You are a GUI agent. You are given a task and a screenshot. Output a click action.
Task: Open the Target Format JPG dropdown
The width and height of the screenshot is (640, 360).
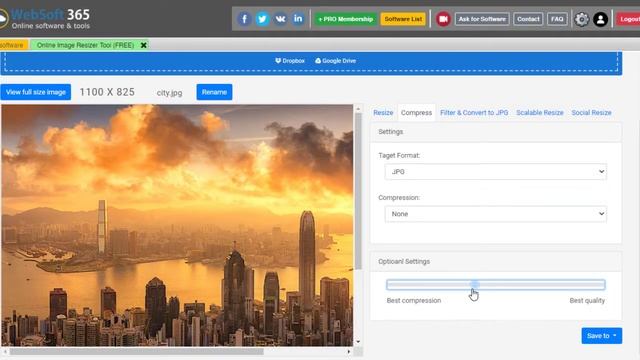pos(496,172)
